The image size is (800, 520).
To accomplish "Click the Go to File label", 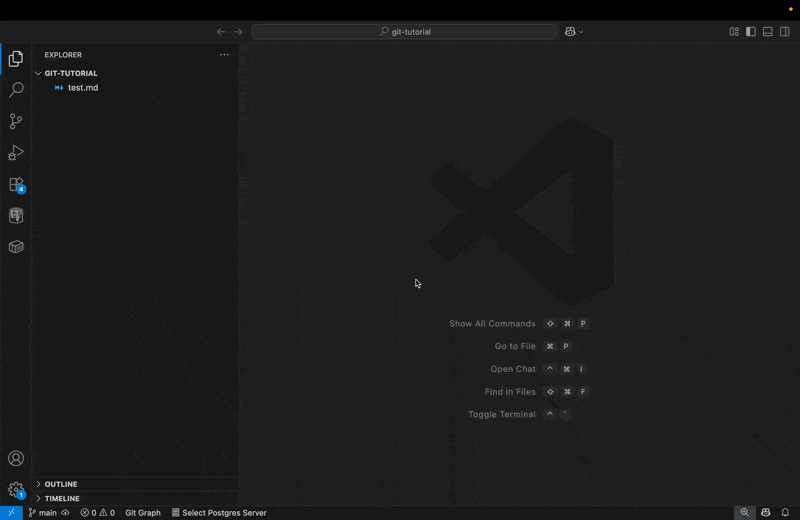I will (515, 346).
